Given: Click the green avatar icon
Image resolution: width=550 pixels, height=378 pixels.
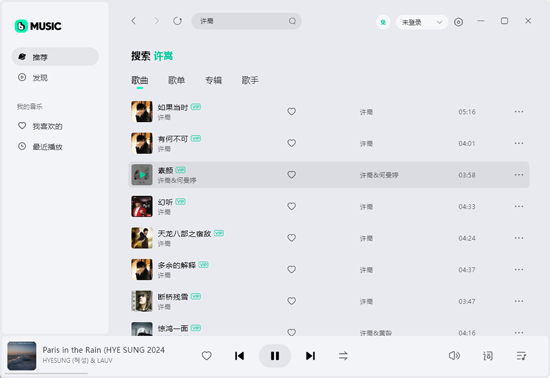Looking at the screenshot, I should (383, 22).
